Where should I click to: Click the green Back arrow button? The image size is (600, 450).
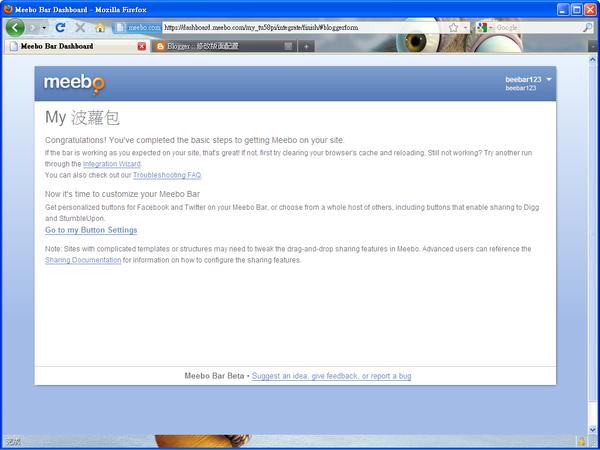[x=15, y=28]
